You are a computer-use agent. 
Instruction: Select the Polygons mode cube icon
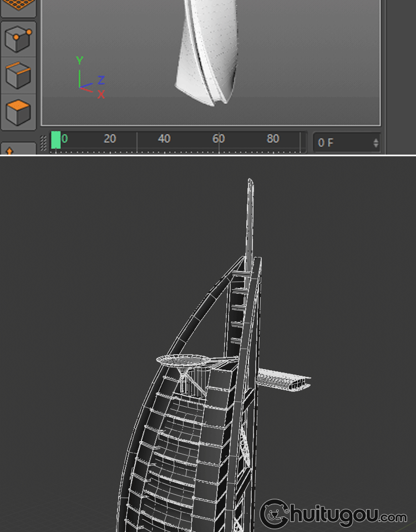[x=18, y=112]
